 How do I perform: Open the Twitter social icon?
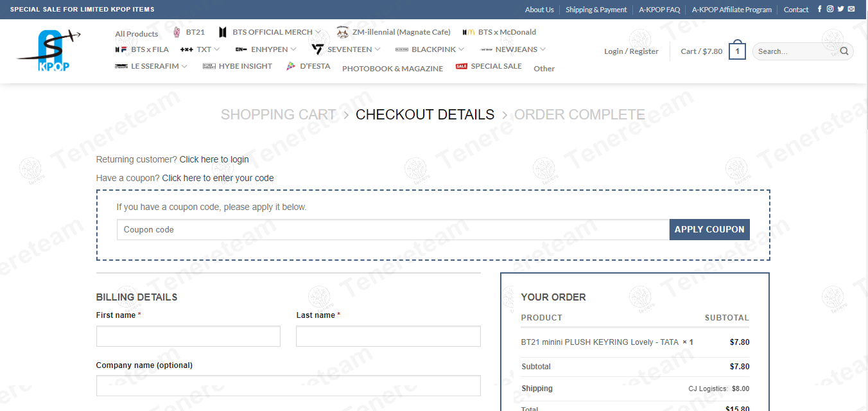(840, 9)
